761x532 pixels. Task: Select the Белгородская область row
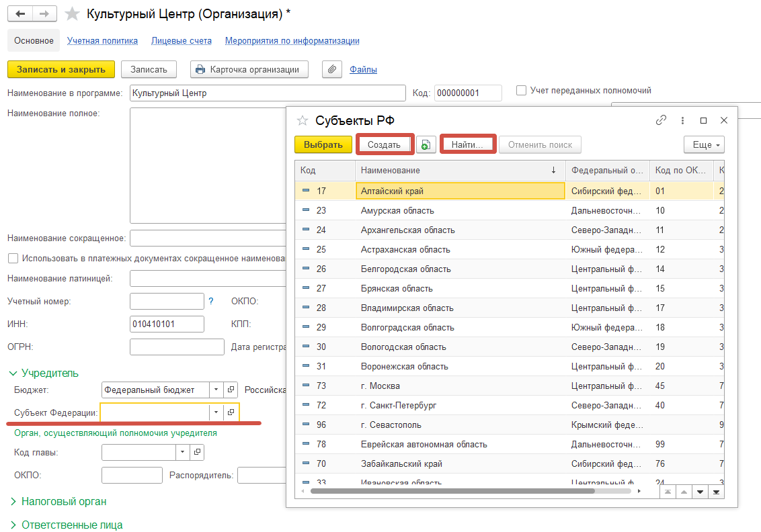click(509, 269)
